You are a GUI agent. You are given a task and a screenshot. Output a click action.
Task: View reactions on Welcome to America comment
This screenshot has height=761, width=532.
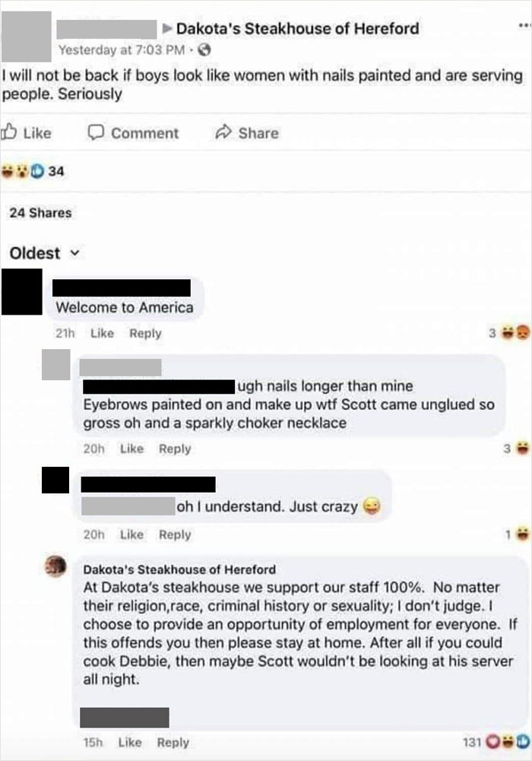pos(509,333)
